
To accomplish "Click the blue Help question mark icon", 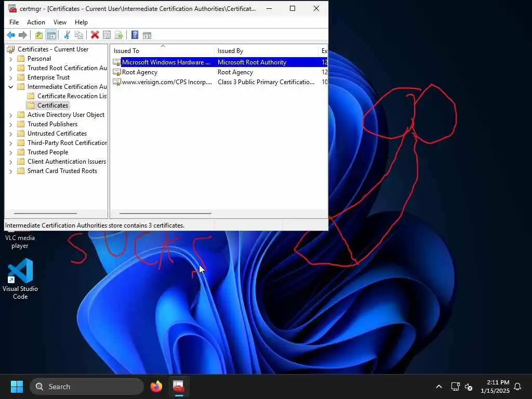I will [135, 35].
